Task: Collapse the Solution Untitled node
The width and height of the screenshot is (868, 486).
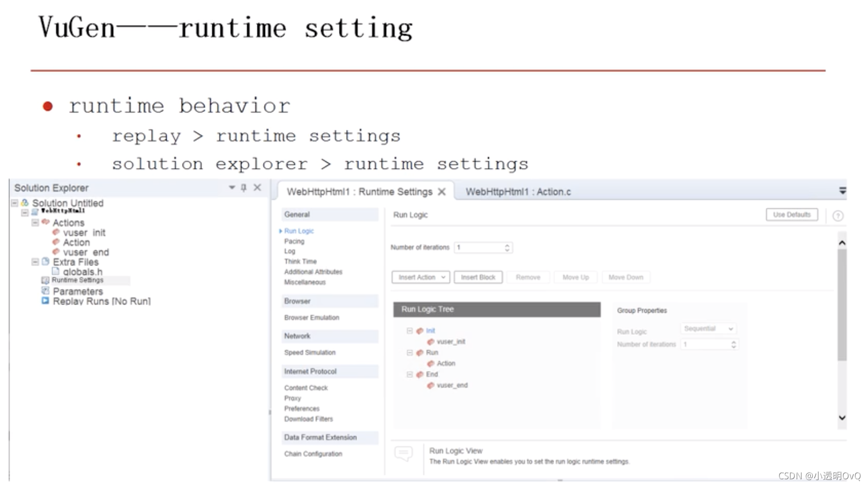Action: [14, 203]
